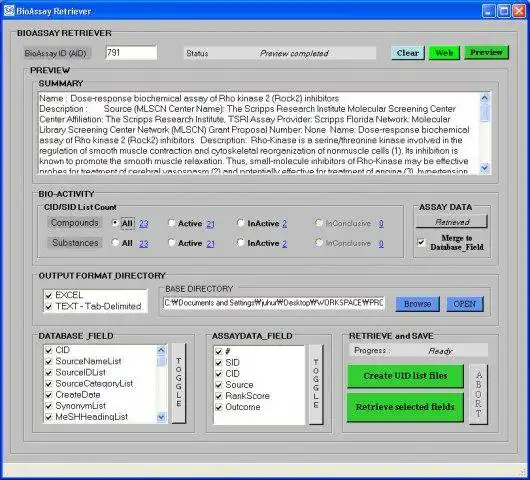Click the summary text area
Image resolution: width=530 pixels, height=480 pixels.
(259, 133)
